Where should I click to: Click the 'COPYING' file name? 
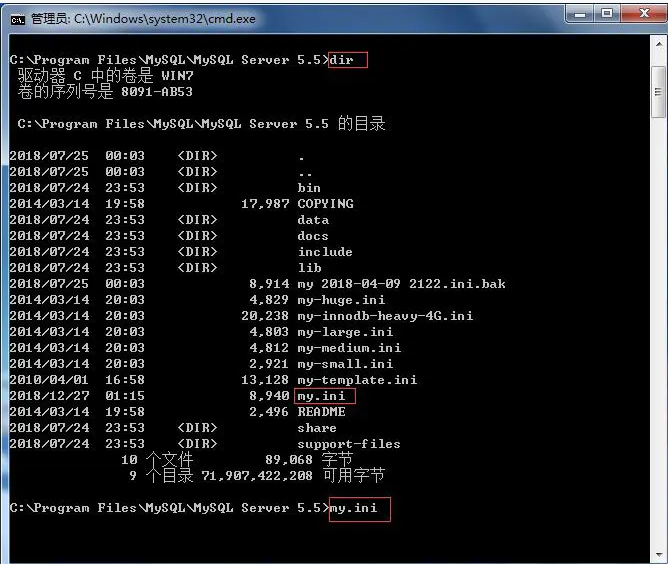click(325, 204)
